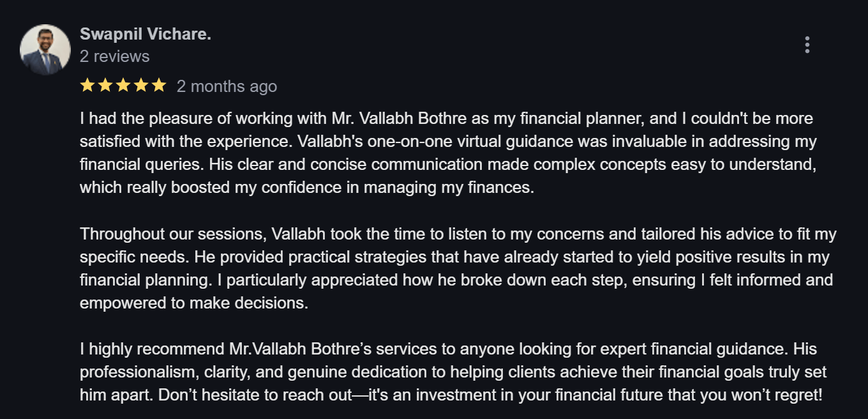Click Swapnil Vichare's profile photo
Screen dimensions: 868x419
tap(45, 50)
